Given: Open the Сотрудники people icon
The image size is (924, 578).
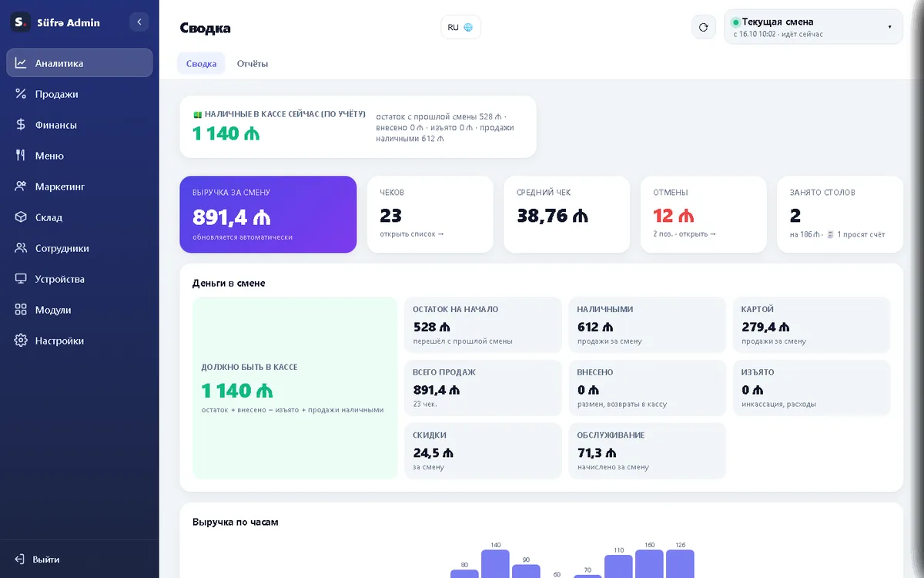Looking at the screenshot, I should tap(21, 248).
